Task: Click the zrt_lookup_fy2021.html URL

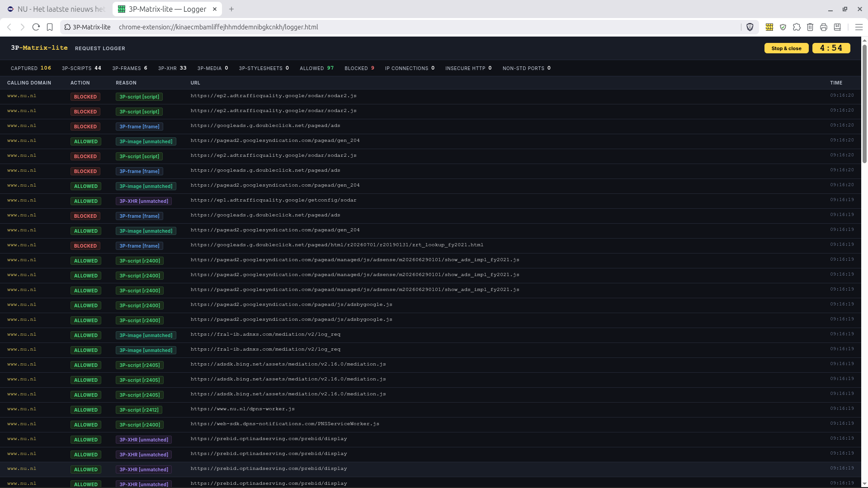Action: click(x=337, y=245)
